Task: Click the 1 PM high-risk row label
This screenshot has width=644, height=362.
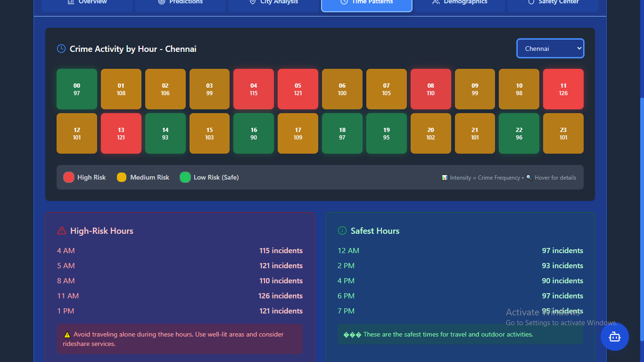Action: point(66,311)
